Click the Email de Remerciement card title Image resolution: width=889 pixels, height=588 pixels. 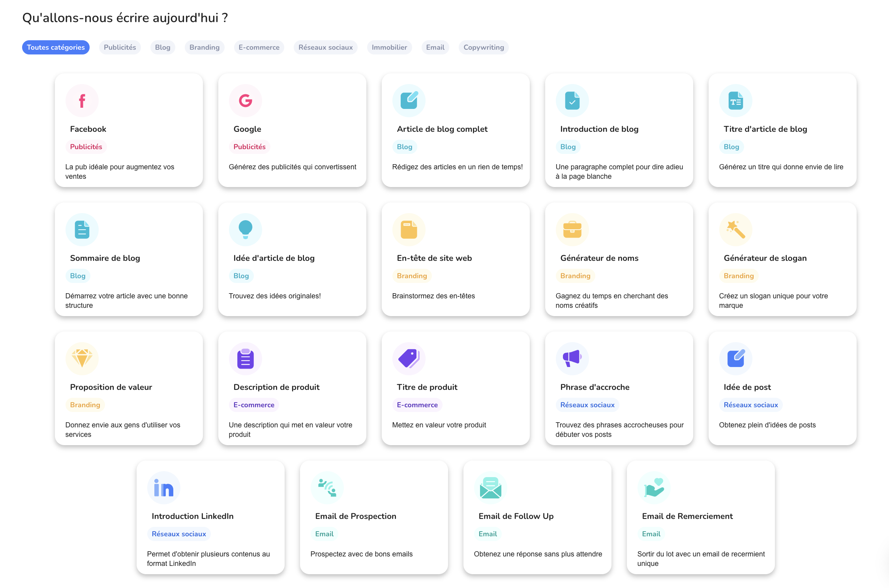click(687, 516)
